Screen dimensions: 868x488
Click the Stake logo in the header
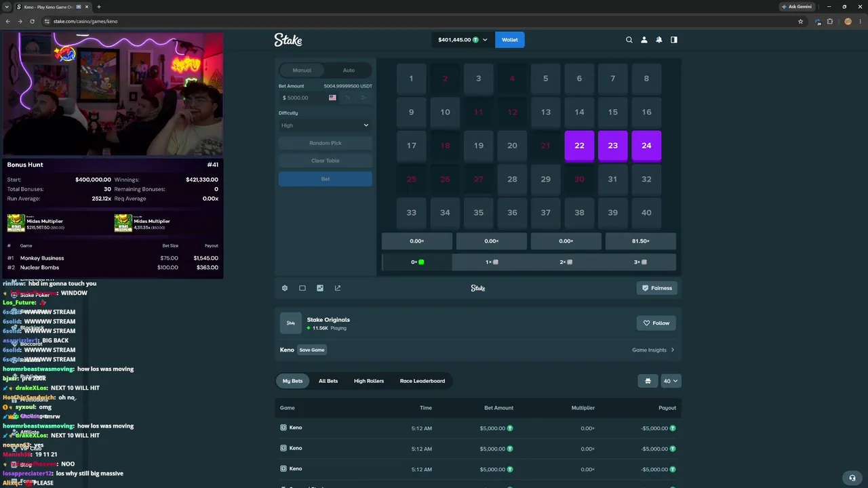coord(288,40)
